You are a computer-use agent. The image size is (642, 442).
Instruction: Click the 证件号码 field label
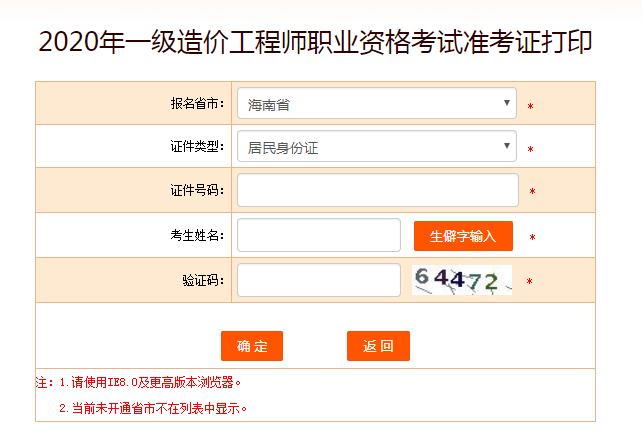tap(197, 190)
